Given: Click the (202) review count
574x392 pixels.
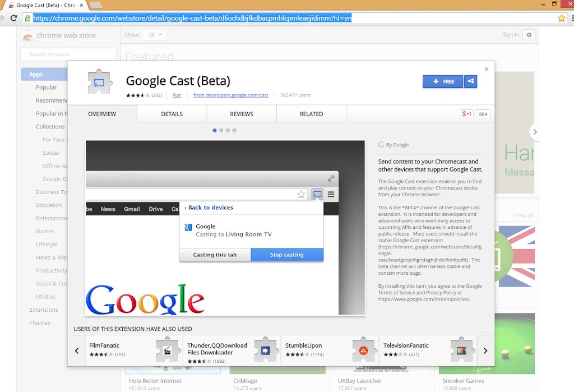Looking at the screenshot, I should click(157, 95).
